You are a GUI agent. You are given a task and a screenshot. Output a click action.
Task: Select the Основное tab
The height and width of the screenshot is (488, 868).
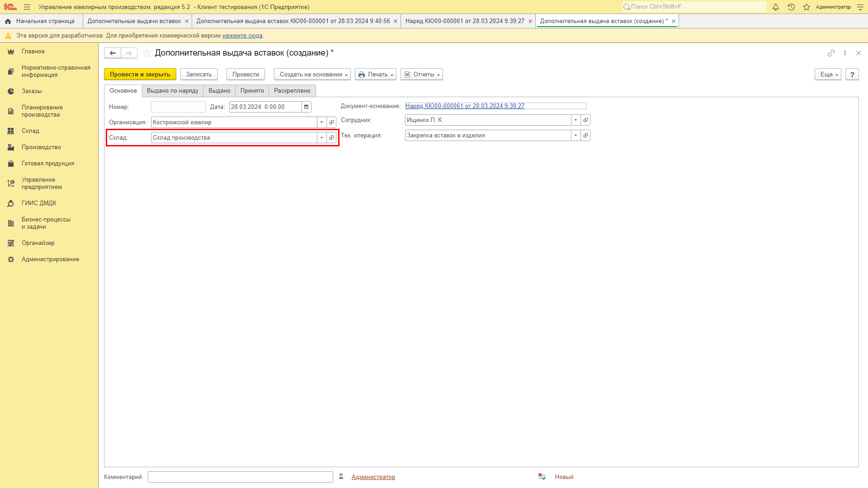coord(123,91)
